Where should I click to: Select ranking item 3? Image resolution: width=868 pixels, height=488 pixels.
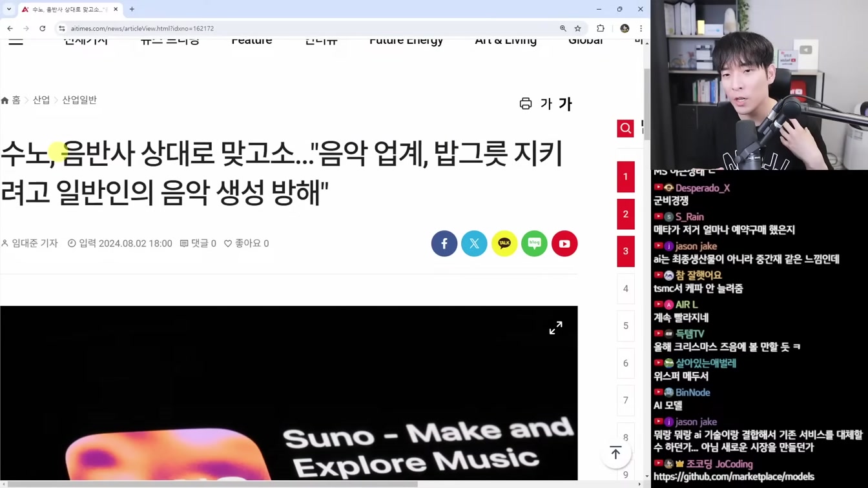tap(626, 251)
